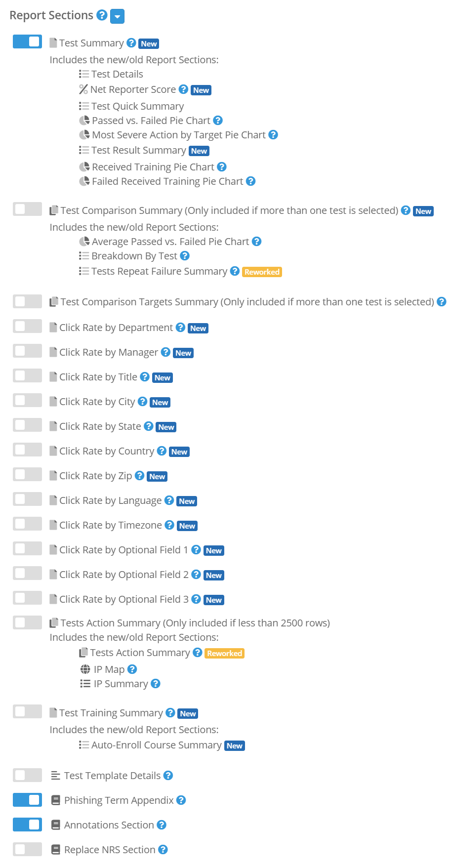
Task: Enable the Test Comparison Summary toggle
Action: [27, 209]
